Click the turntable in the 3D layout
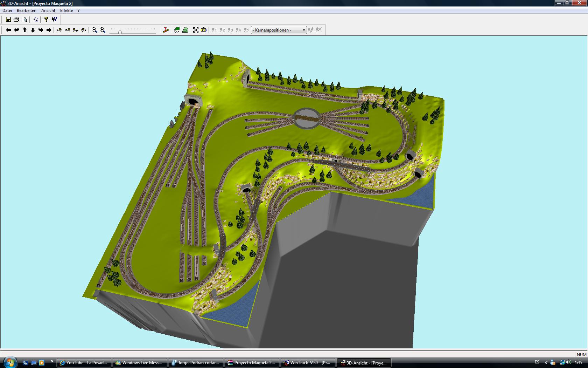Image resolution: width=588 pixels, height=368 pixels. coord(306,118)
